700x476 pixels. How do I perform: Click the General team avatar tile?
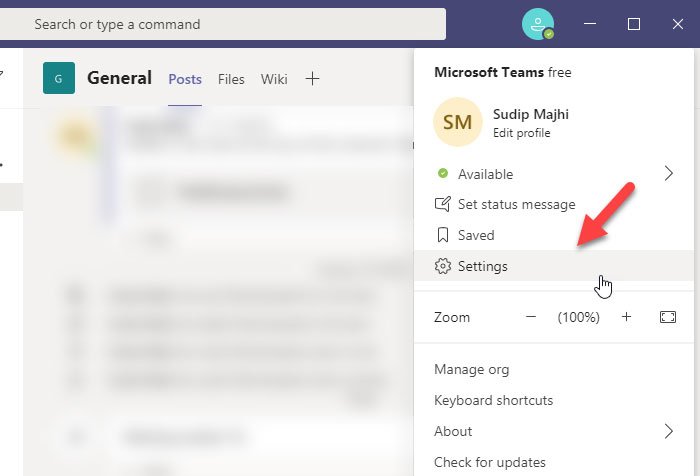click(59, 78)
